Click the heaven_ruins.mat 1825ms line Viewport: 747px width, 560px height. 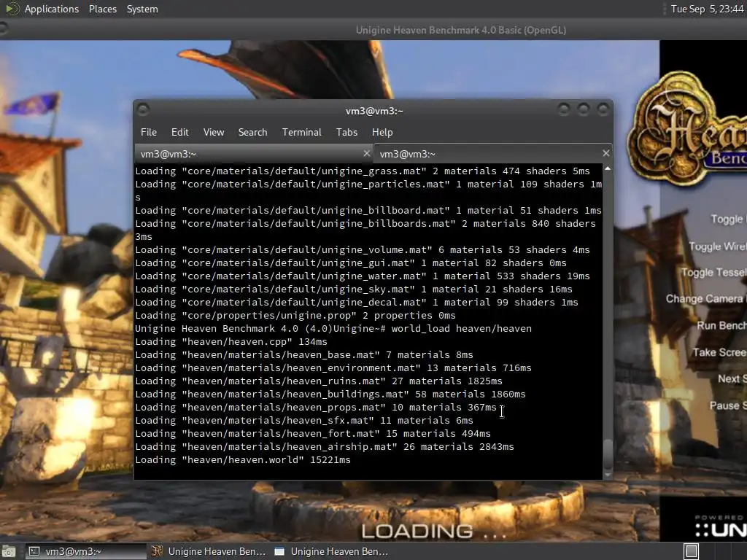pyautogui.click(x=319, y=381)
